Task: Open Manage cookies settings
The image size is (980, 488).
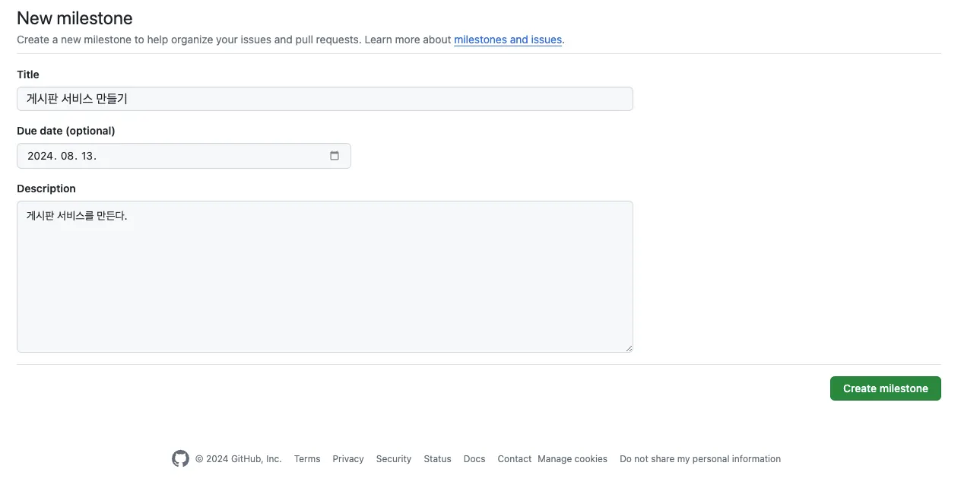Action: pyautogui.click(x=572, y=459)
